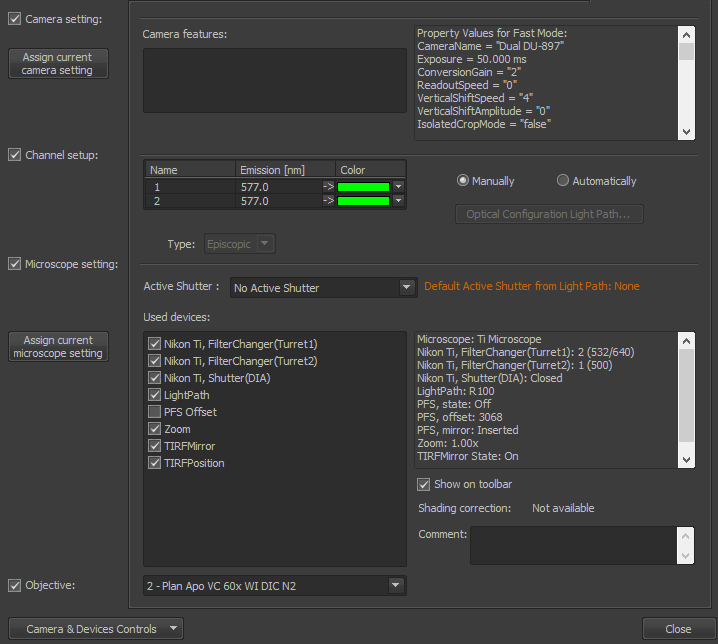Click emission value 577.0 for channel 1
The width and height of the screenshot is (718, 644).
[x=280, y=187]
